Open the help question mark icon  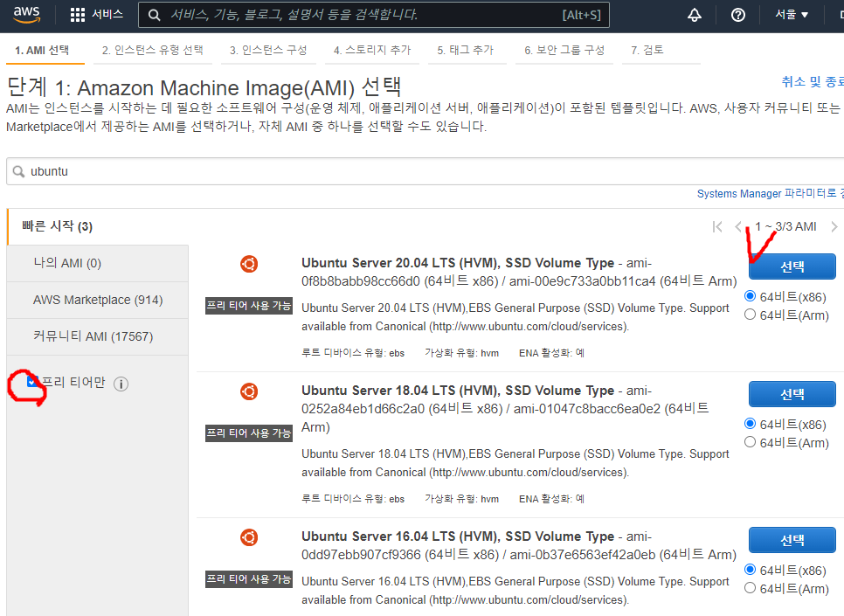coord(738,15)
